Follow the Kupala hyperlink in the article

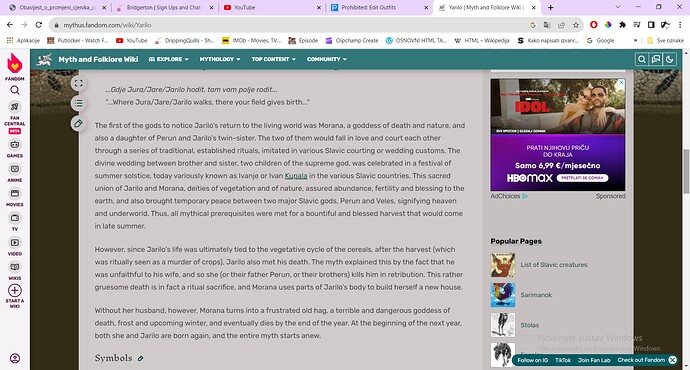(x=296, y=176)
